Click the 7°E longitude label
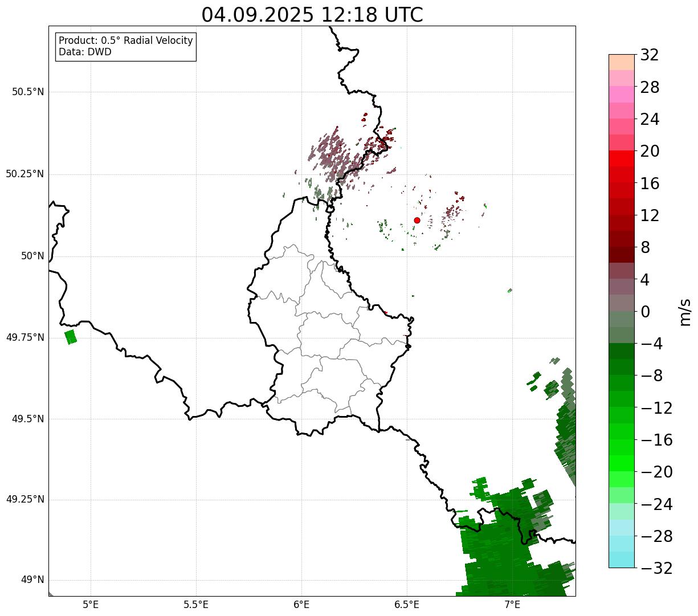This screenshot has width=698, height=616. [x=512, y=605]
